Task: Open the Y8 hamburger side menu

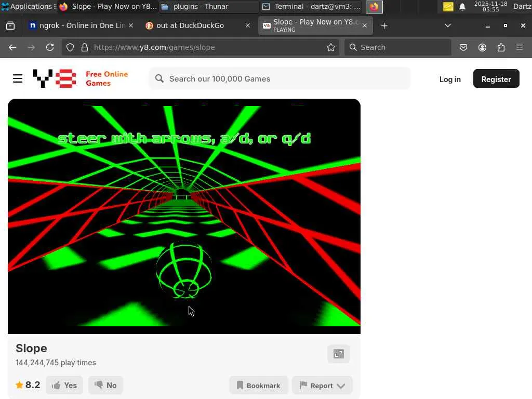Action: pos(18,79)
